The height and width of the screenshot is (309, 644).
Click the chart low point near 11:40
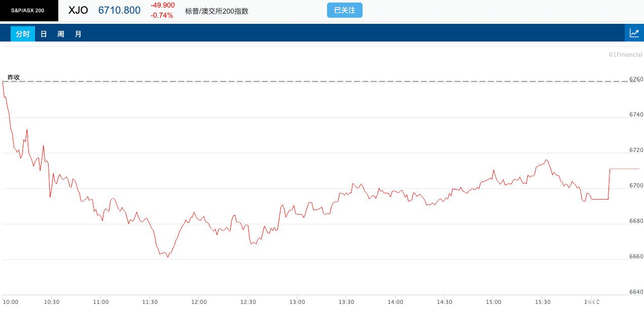pyautogui.click(x=168, y=257)
